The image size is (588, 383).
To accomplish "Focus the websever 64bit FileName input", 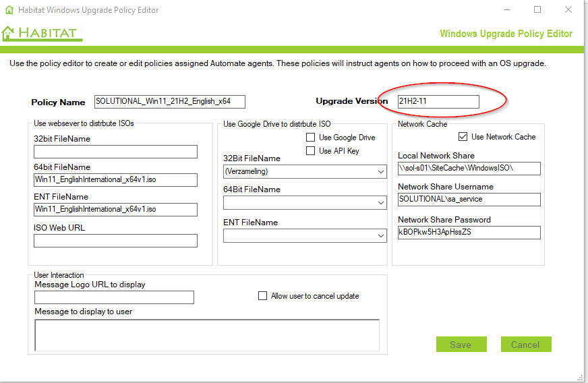I will pos(115,180).
